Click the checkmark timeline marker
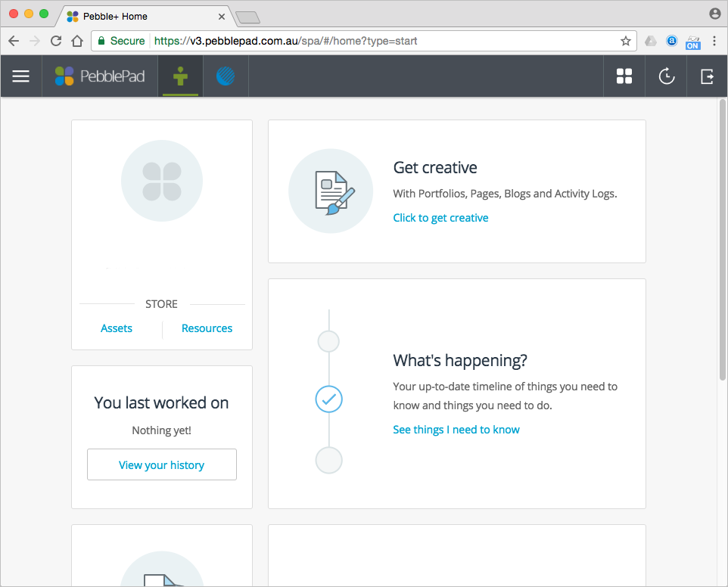This screenshot has height=587, width=728. pyautogui.click(x=328, y=399)
